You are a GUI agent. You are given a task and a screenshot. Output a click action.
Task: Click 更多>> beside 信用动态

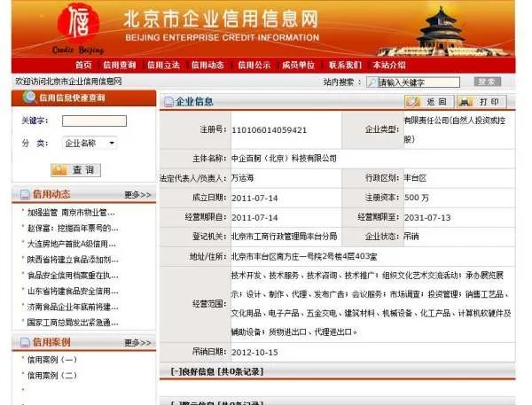137,195
